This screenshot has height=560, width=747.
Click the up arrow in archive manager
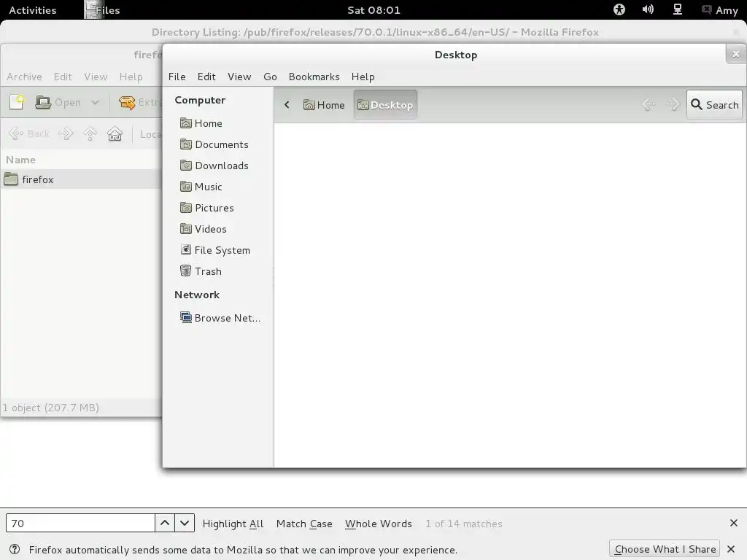(90, 134)
